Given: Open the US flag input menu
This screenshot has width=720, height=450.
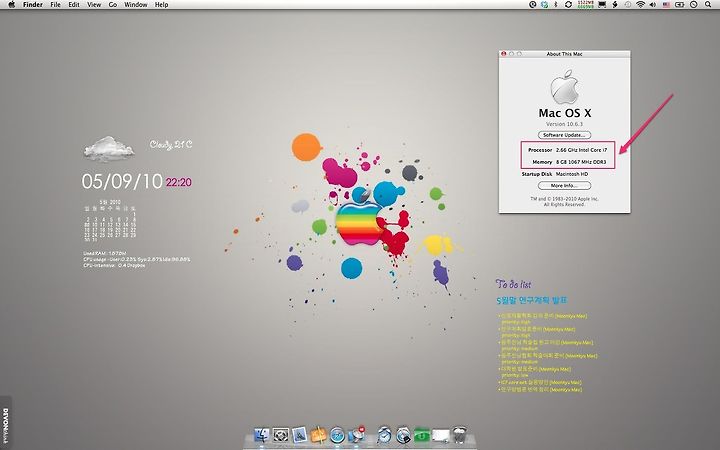Looking at the screenshot, I should click(x=666, y=5).
